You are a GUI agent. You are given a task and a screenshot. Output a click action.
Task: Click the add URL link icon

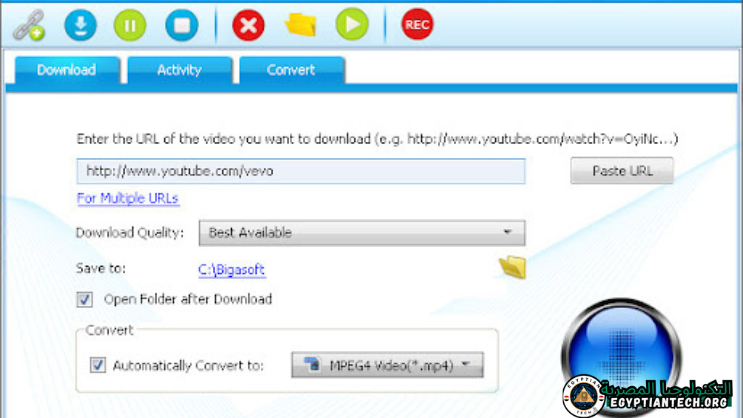pyautogui.click(x=28, y=25)
